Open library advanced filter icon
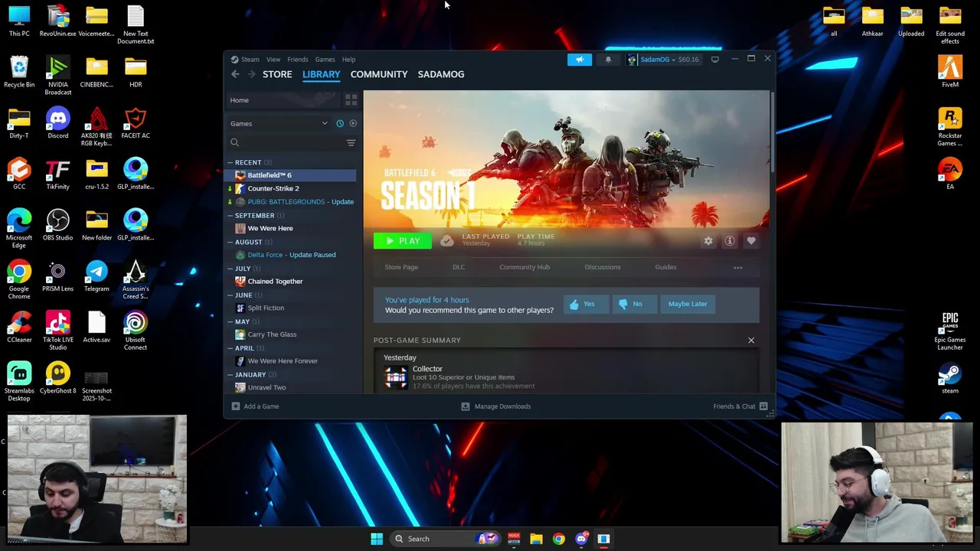 click(x=351, y=142)
